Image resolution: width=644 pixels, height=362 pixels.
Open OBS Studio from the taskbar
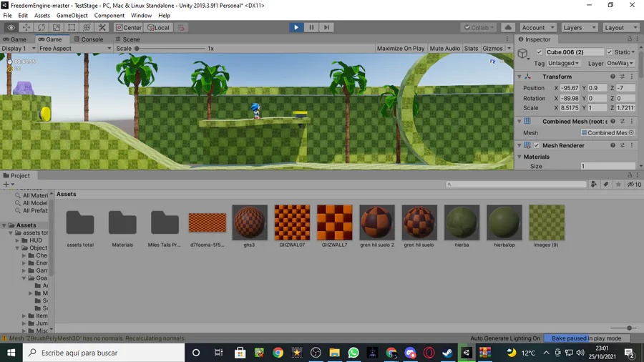pos(316,353)
